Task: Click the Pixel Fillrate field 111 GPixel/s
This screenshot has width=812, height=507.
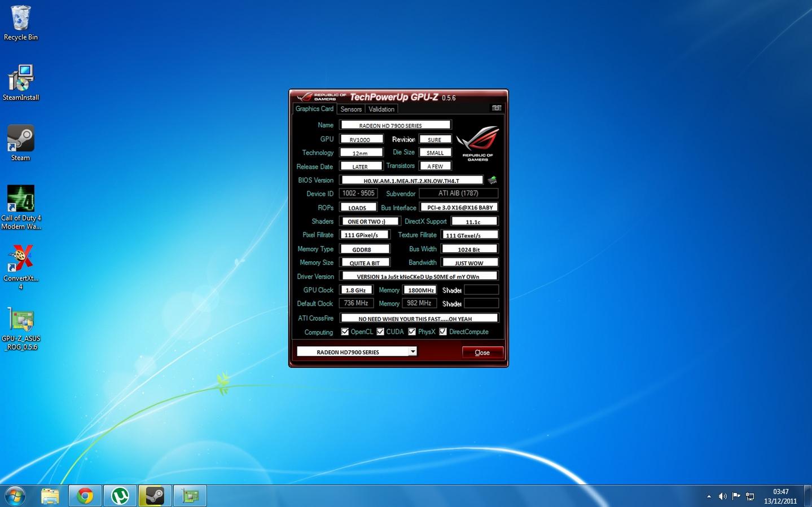Action: tap(365, 235)
